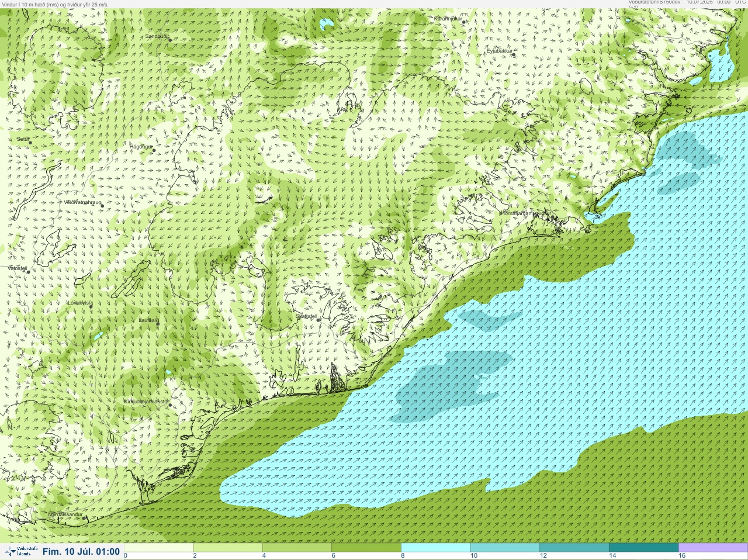Select the 12–14 m/s legend color
This screenshot has height=560, width=748.
[574, 548]
